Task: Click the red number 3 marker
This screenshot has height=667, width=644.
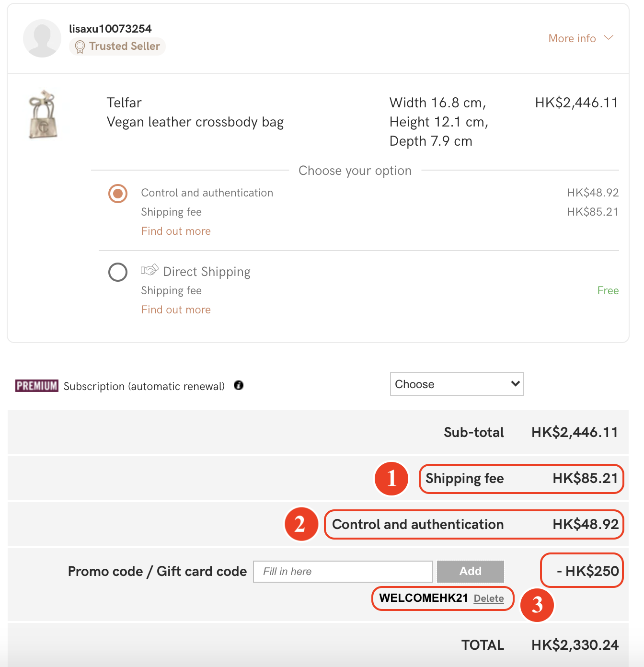Action: pos(537,605)
